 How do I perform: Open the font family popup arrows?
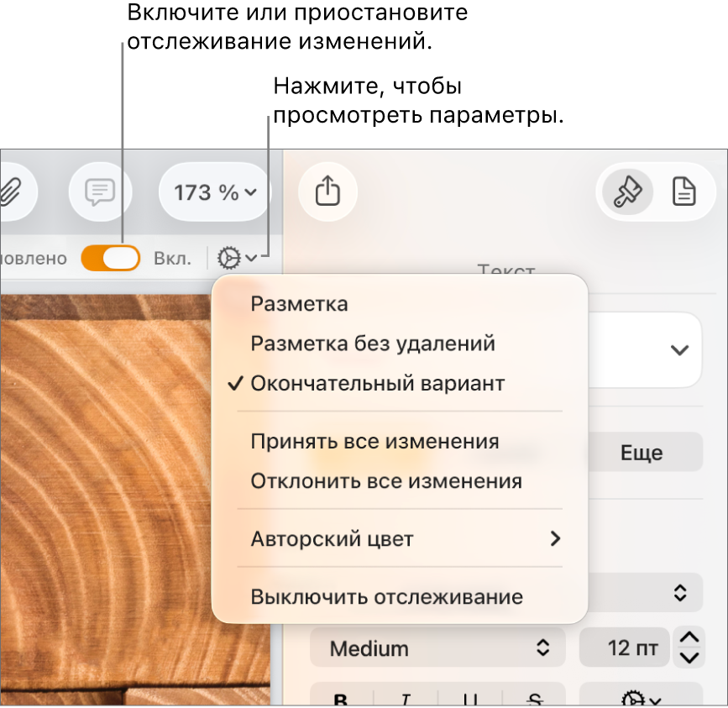click(679, 593)
